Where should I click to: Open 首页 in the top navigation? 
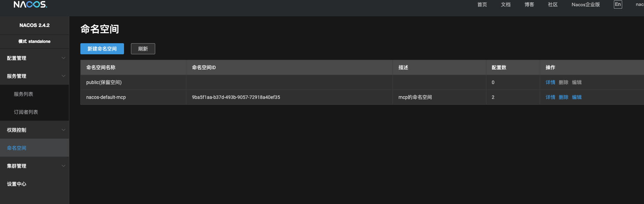(482, 4)
